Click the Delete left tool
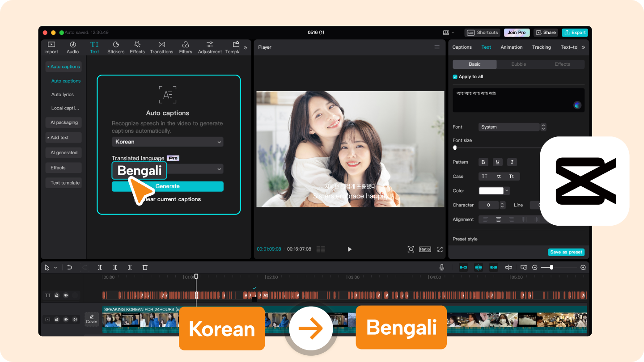This screenshot has width=644, height=362. [x=115, y=267]
